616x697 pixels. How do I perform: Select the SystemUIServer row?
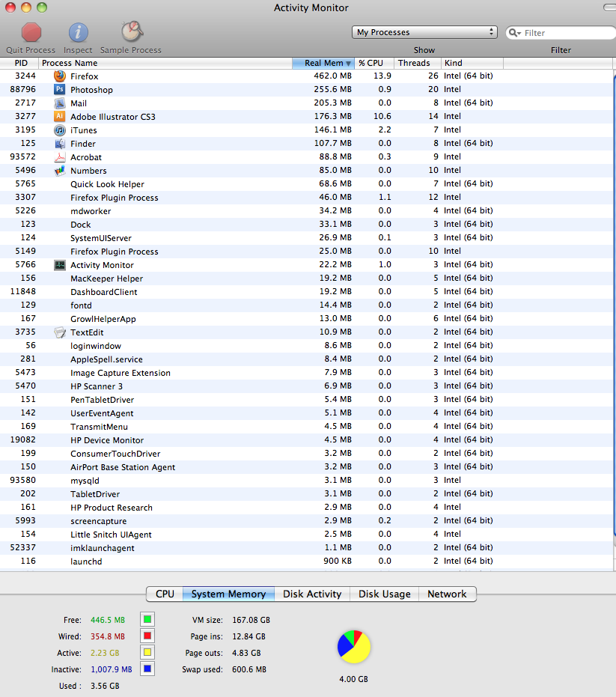[307, 238]
